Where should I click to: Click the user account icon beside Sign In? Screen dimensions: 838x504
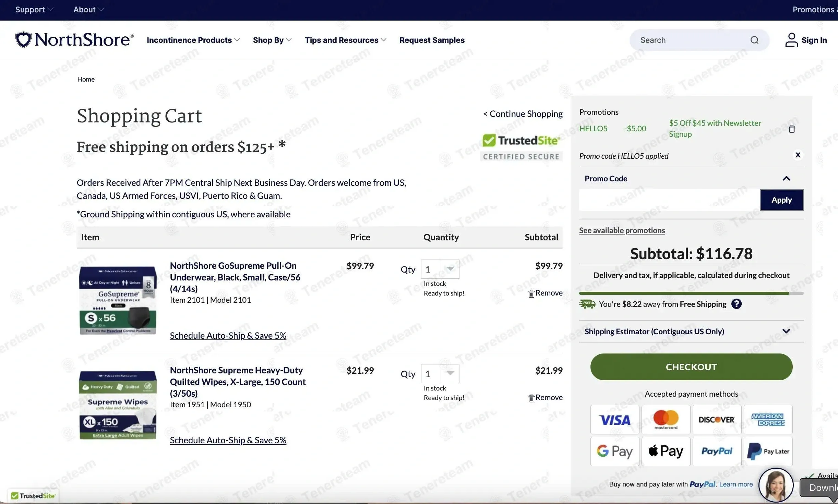click(791, 40)
